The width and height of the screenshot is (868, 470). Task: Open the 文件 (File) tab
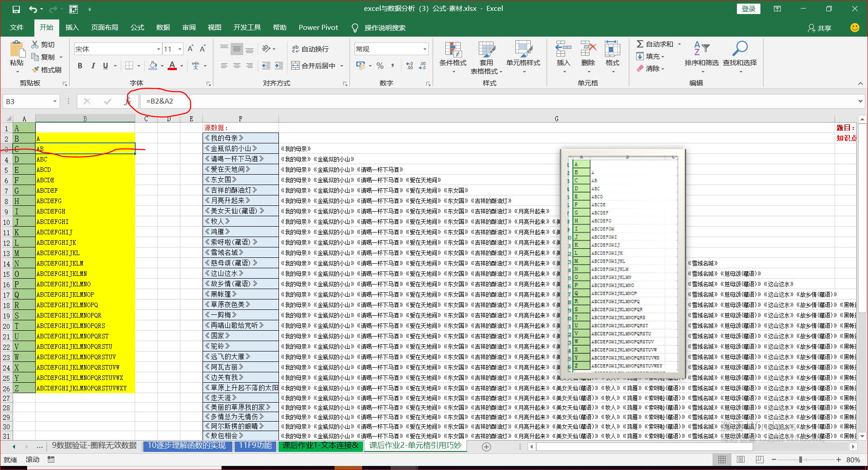click(17, 28)
